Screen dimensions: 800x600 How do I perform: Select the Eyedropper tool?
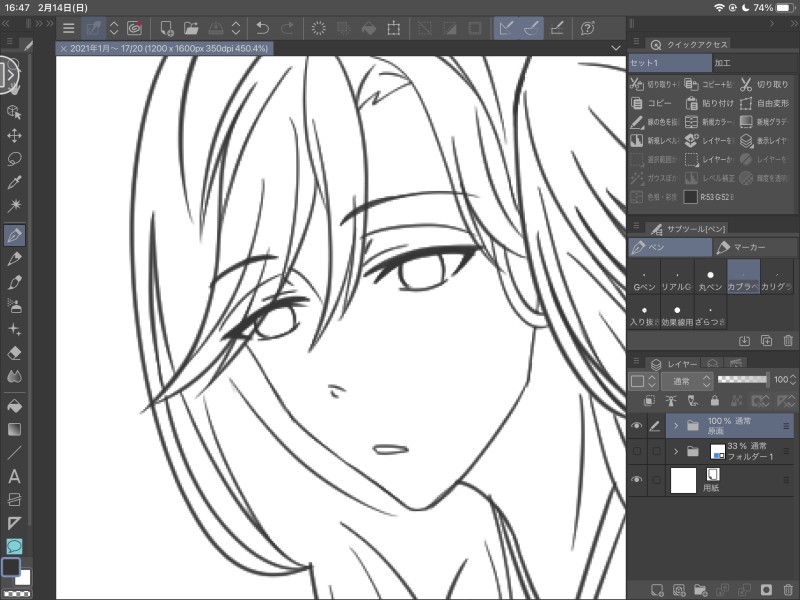14,182
